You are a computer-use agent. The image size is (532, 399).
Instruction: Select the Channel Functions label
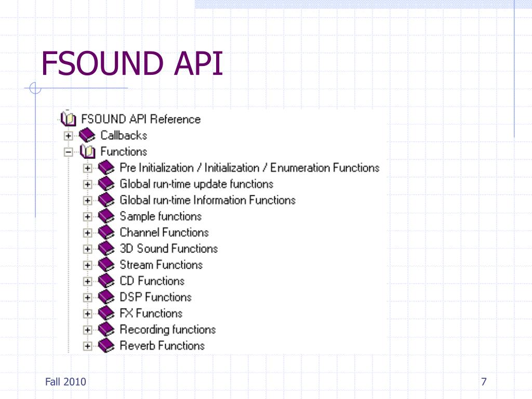(164, 232)
